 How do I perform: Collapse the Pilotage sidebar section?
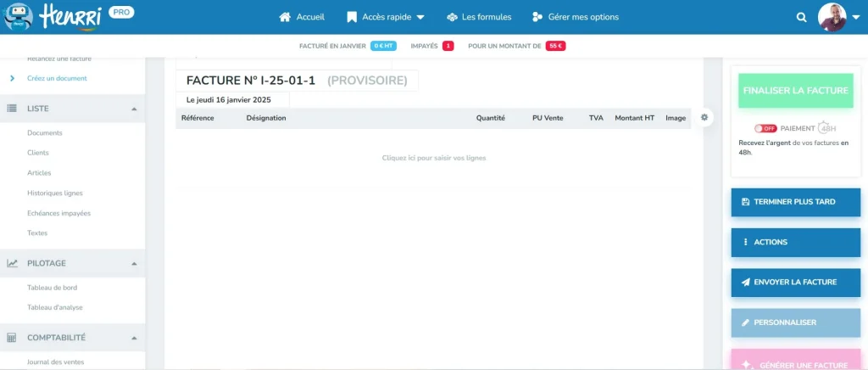coord(134,263)
